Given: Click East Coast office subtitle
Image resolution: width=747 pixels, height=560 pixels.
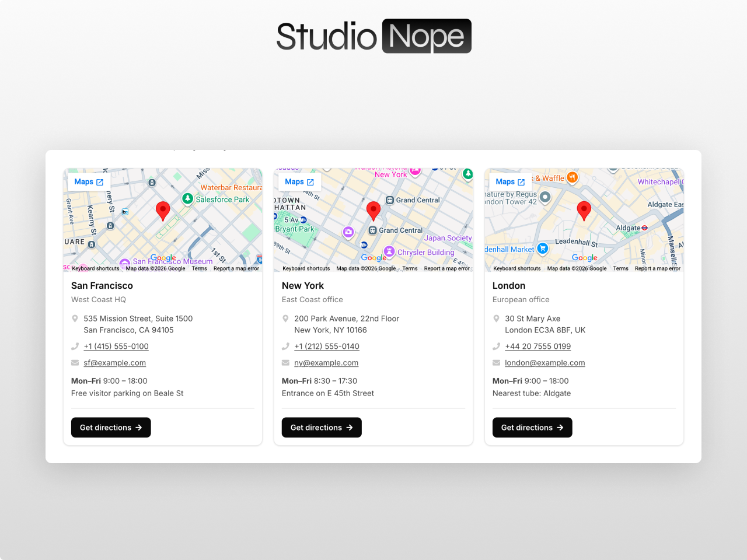Looking at the screenshot, I should coord(312,300).
